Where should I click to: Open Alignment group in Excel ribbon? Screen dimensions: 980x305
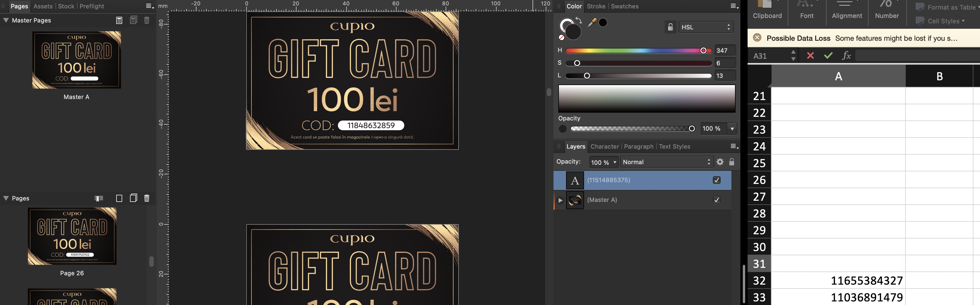pos(847,10)
